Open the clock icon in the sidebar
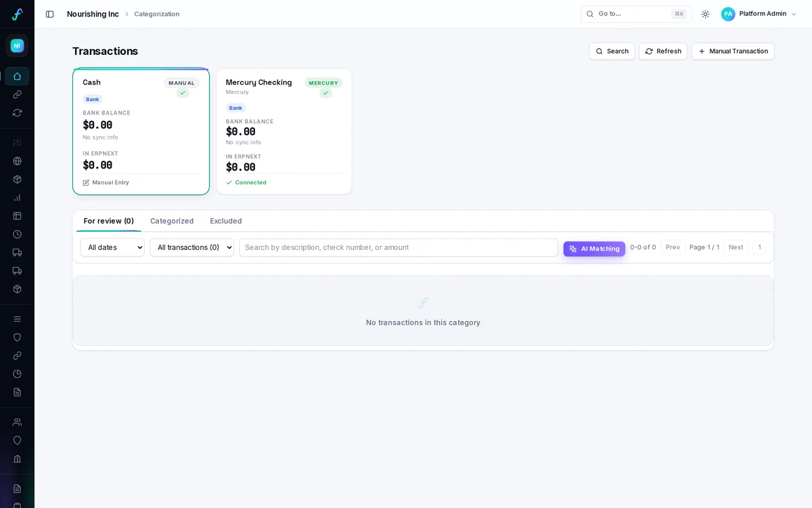 click(17, 234)
